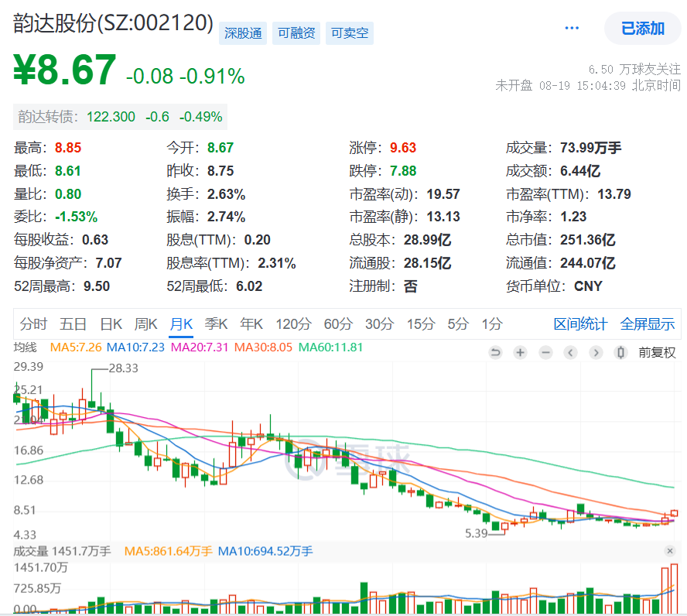Image resolution: width=687 pixels, height=616 pixels.
Task: Switch to the 周K chart tab
Action: point(145,324)
